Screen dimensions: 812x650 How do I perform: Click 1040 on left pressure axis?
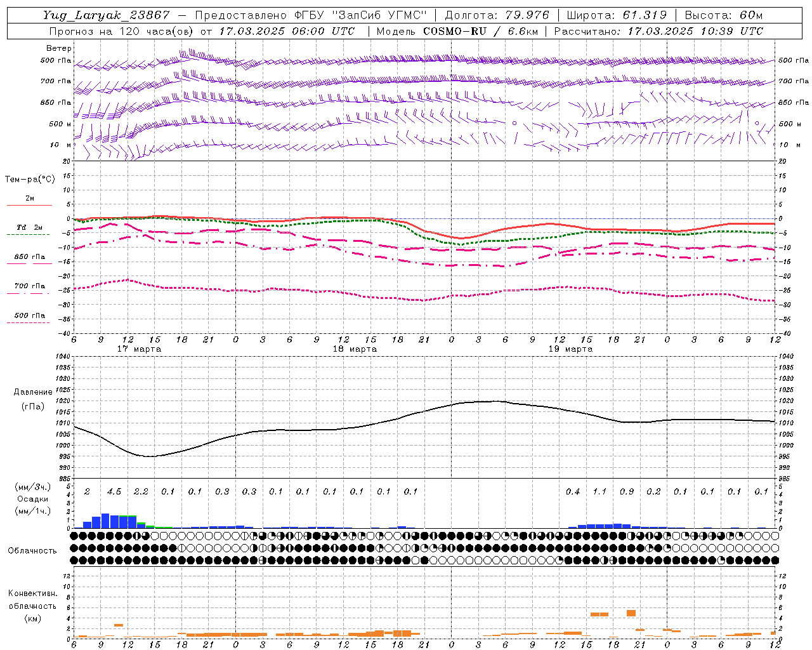coord(62,356)
